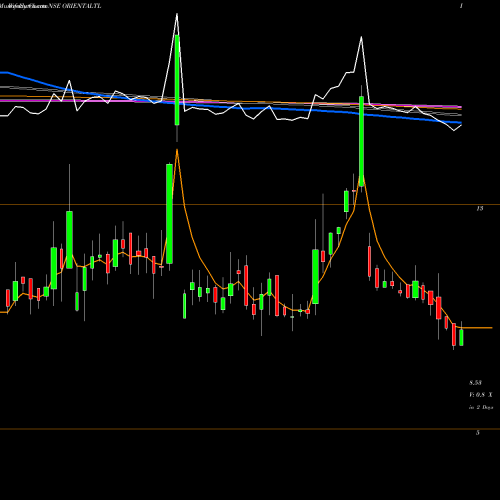Click the '8.53' price value label
The height and width of the screenshot is (500, 500).
coord(476,382)
